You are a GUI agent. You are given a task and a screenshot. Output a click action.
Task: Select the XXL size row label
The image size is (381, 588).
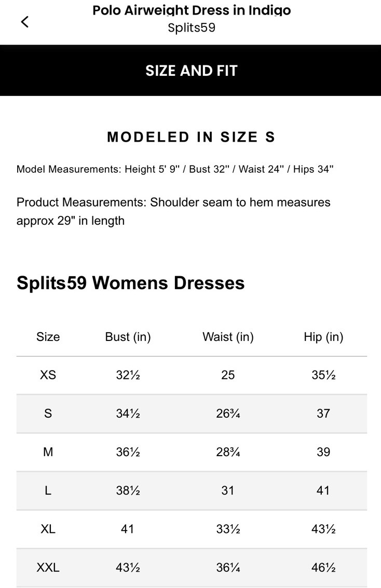(48, 568)
